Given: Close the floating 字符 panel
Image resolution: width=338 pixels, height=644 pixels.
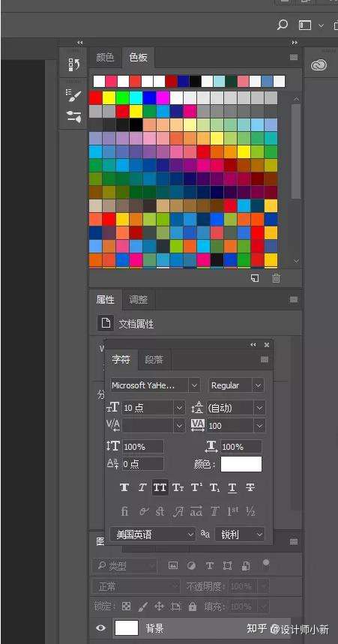Looking at the screenshot, I should (x=267, y=345).
